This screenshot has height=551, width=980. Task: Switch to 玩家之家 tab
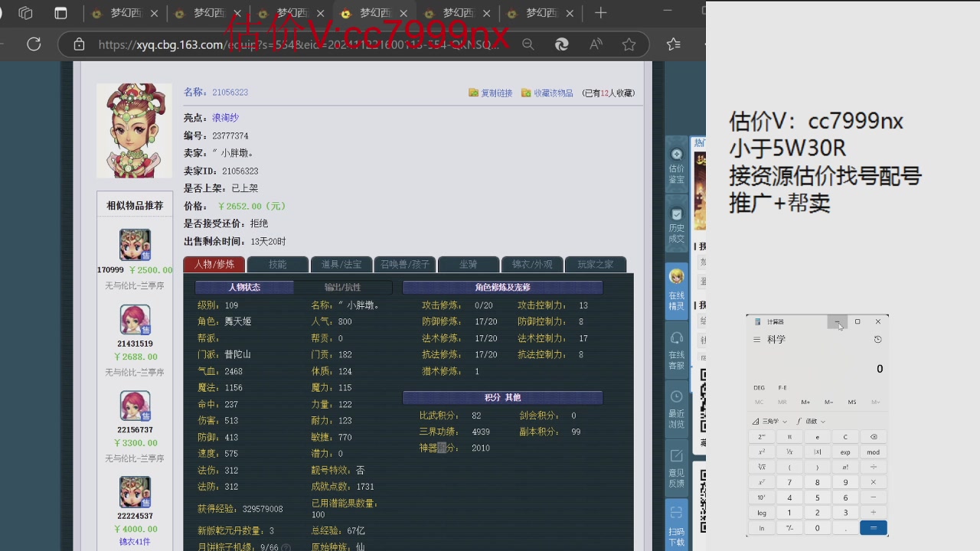(x=596, y=264)
